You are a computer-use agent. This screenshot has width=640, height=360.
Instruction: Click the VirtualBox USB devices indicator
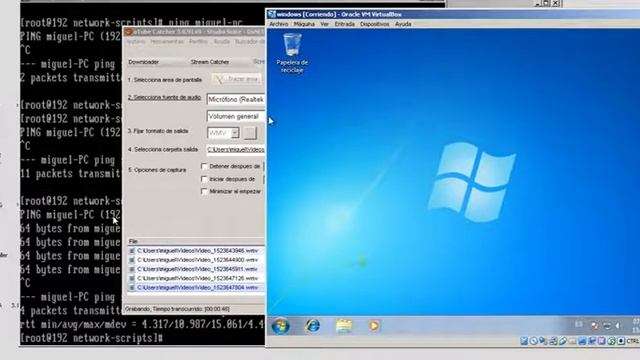563,341
